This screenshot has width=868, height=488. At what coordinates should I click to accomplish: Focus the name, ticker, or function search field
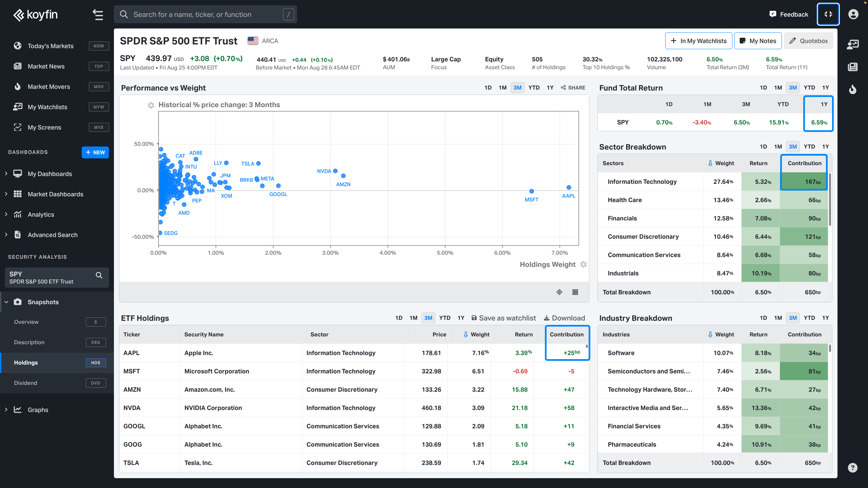[205, 14]
